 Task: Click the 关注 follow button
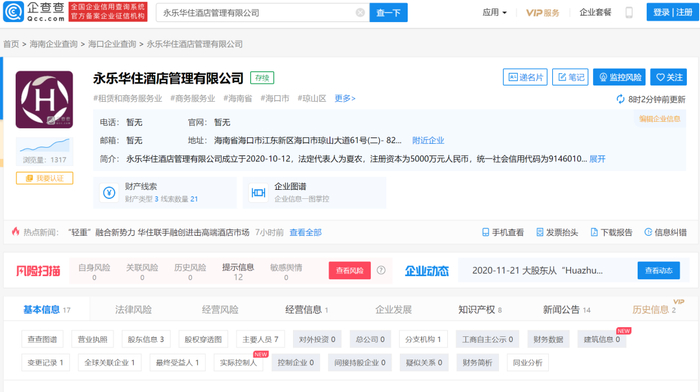point(668,77)
